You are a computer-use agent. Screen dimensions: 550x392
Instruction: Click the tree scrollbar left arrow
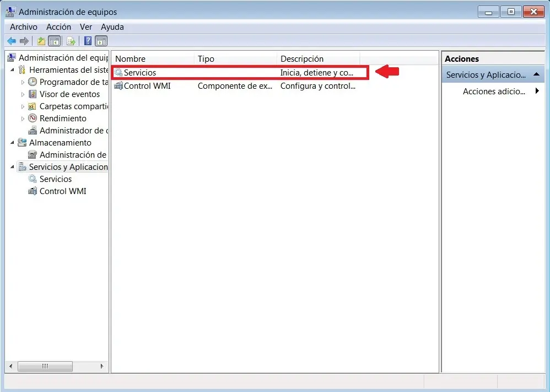[11, 366]
